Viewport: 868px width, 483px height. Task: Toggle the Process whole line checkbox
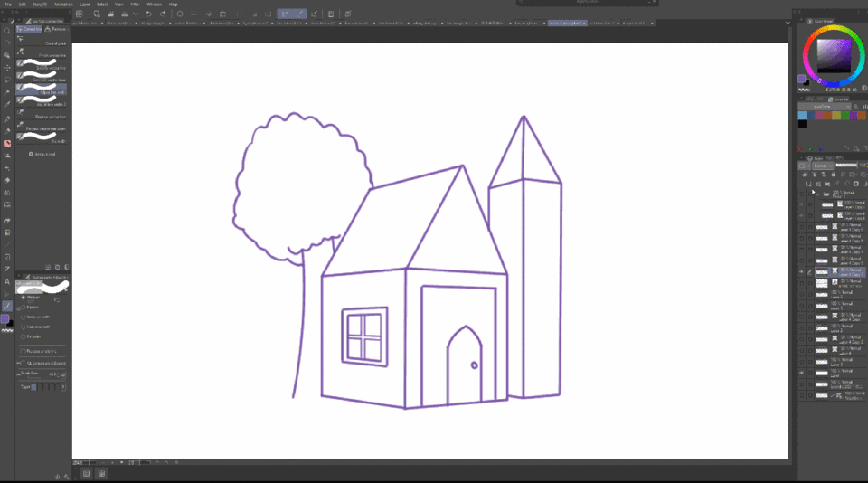point(24,351)
